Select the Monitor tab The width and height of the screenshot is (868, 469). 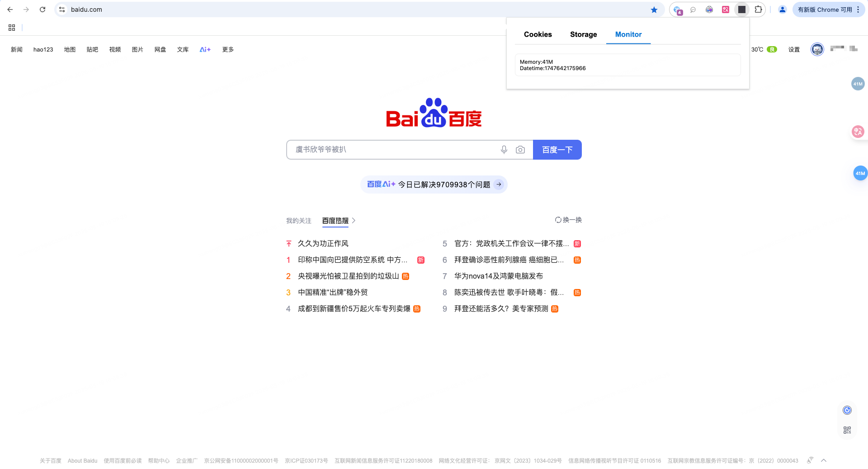[x=628, y=34]
